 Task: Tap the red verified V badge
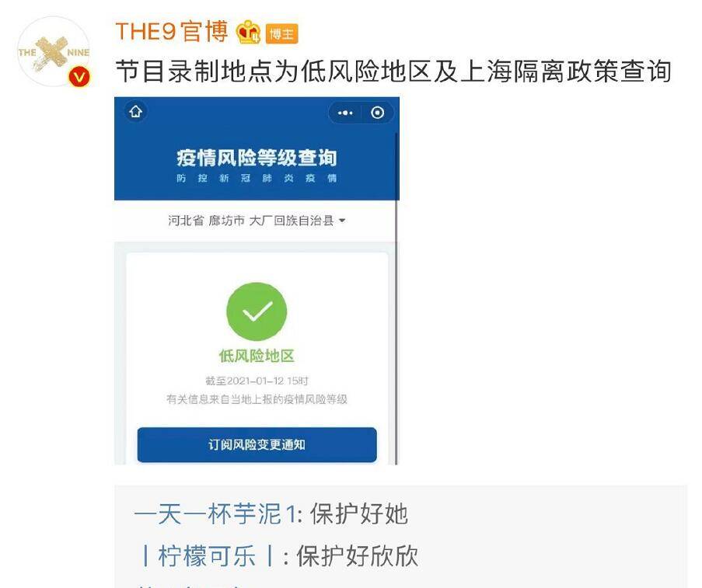(x=79, y=77)
